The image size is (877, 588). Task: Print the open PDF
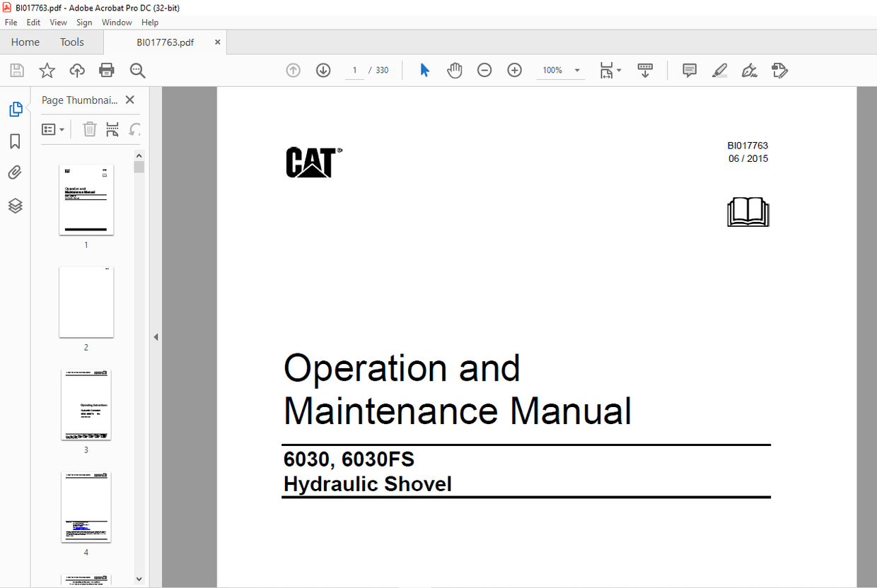coord(105,70)
